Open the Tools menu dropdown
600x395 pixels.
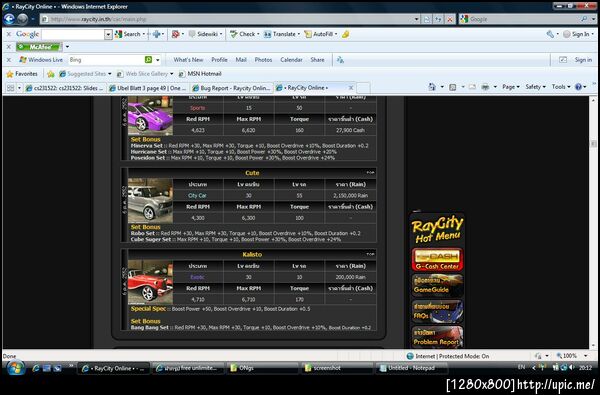pos(561,87)
